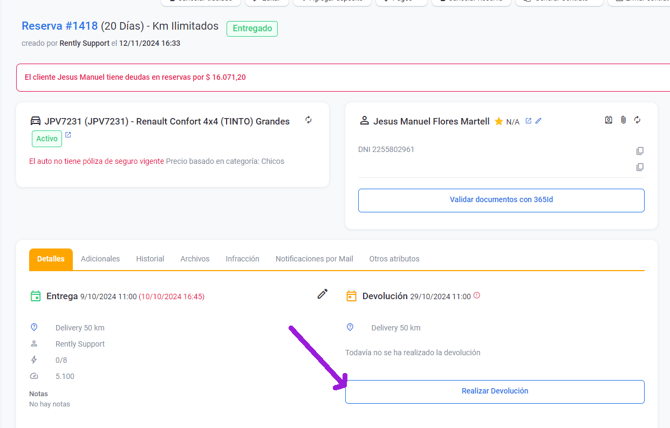Copy the DNI number with copy icon

point(640,151)
